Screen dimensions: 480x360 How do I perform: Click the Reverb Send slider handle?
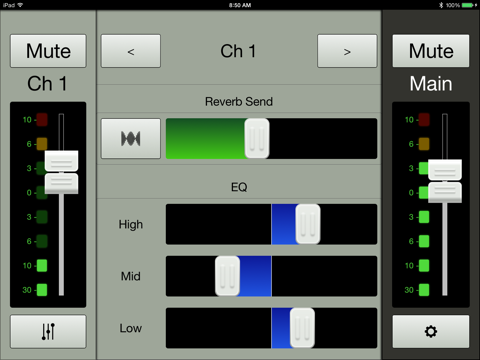coord(257,138)
